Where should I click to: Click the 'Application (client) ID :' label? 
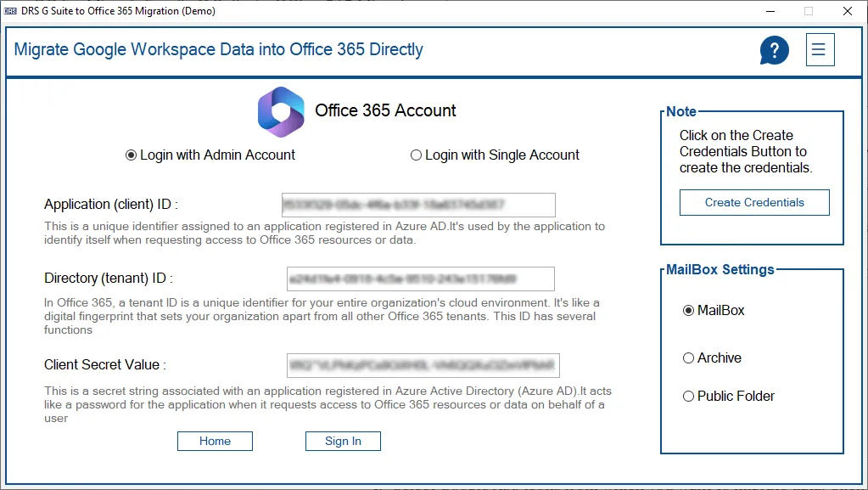(x=110, y=205)
